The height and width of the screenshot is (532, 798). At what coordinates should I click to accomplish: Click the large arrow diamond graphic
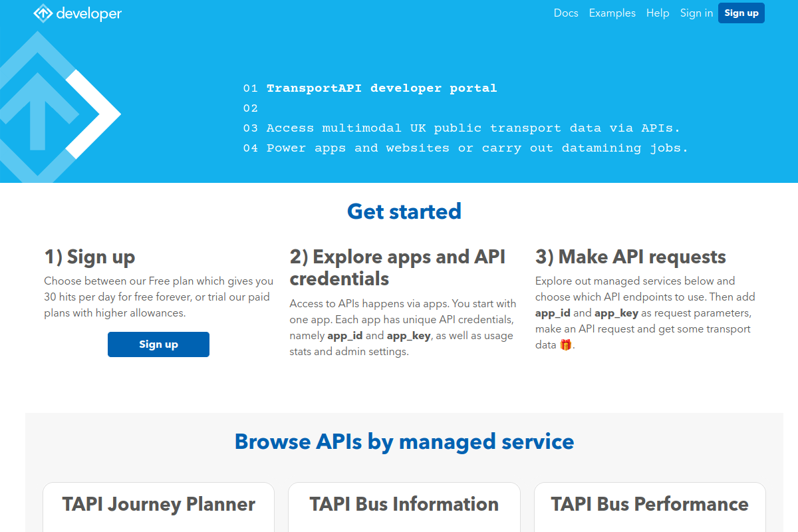click(57, 106)
